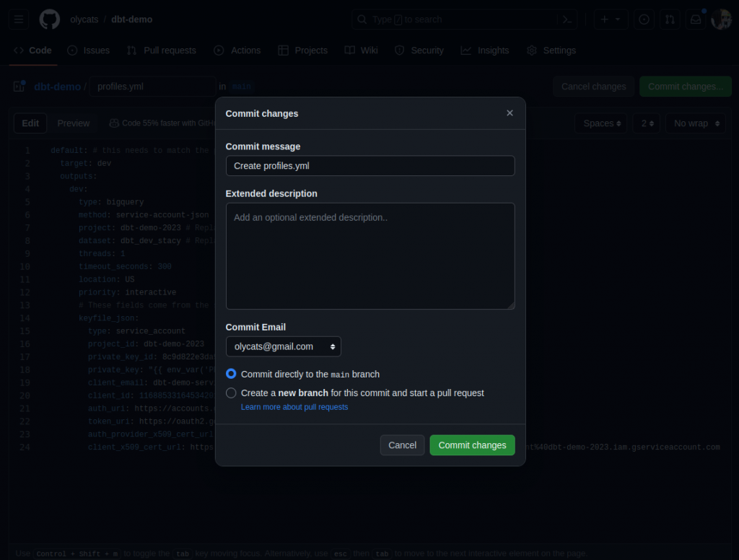Open the Commit Email dropdown
The image size is (739, 560).
point(283,346)
